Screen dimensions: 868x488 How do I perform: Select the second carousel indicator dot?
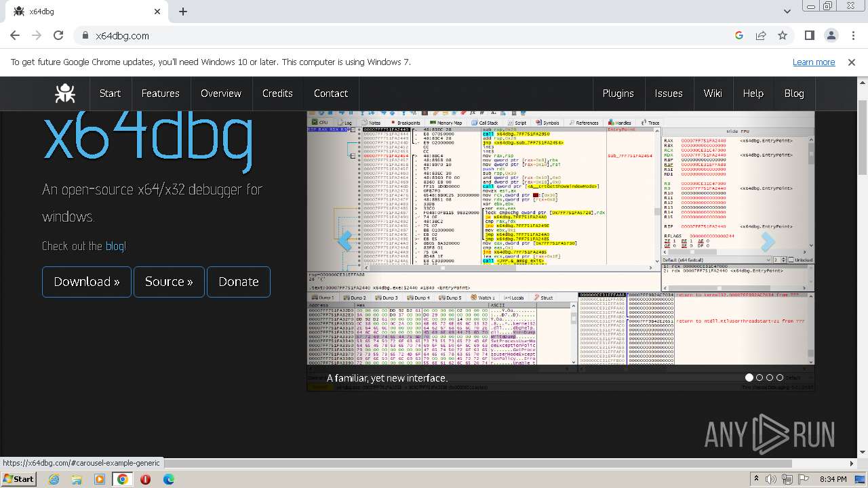click(759, 378)
